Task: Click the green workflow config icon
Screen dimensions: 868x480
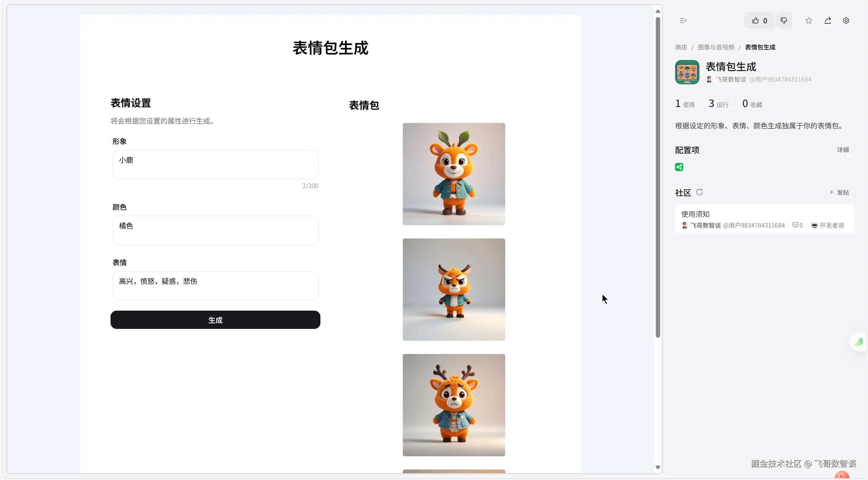Action: click(x=679, y=167)
